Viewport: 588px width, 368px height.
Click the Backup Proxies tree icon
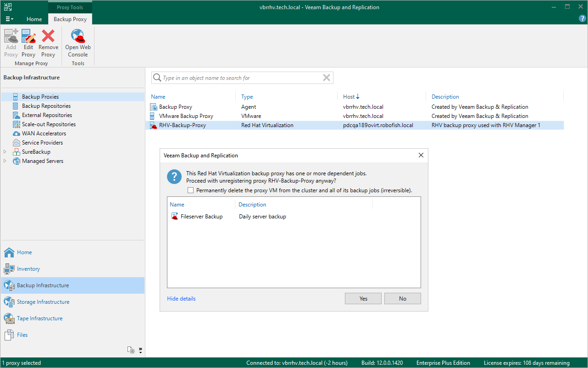pyautogui.click(x=16, y=97)
